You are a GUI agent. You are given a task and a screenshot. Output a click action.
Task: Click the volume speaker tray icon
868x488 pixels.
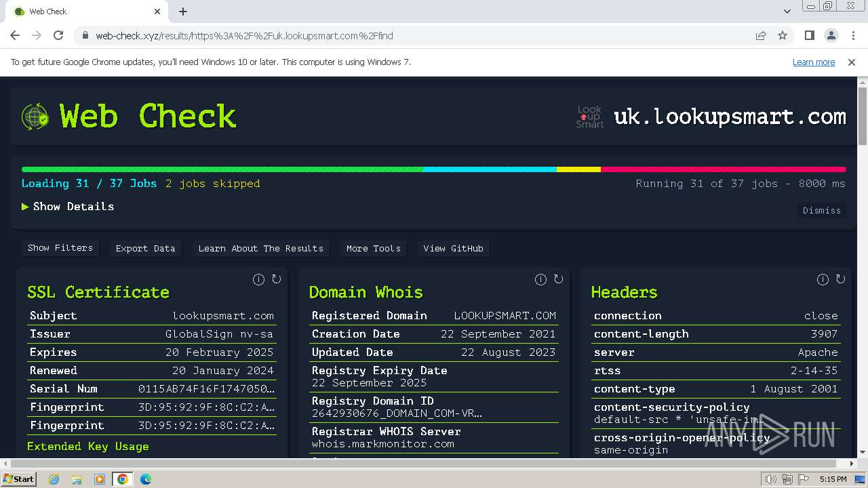[770, 479]
